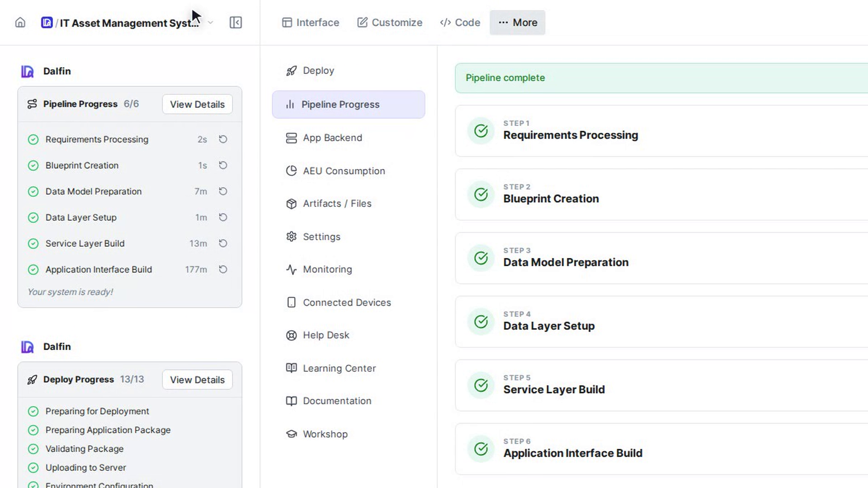Click the Help Desk lifebuoy icon
This screenshot has width=868, height=488.
pos(292,335)
